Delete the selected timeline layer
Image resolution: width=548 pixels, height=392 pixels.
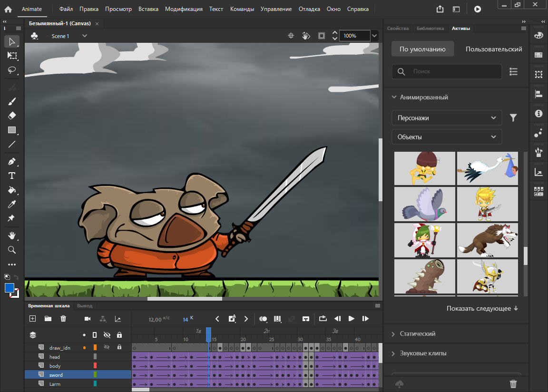[63, 319]
